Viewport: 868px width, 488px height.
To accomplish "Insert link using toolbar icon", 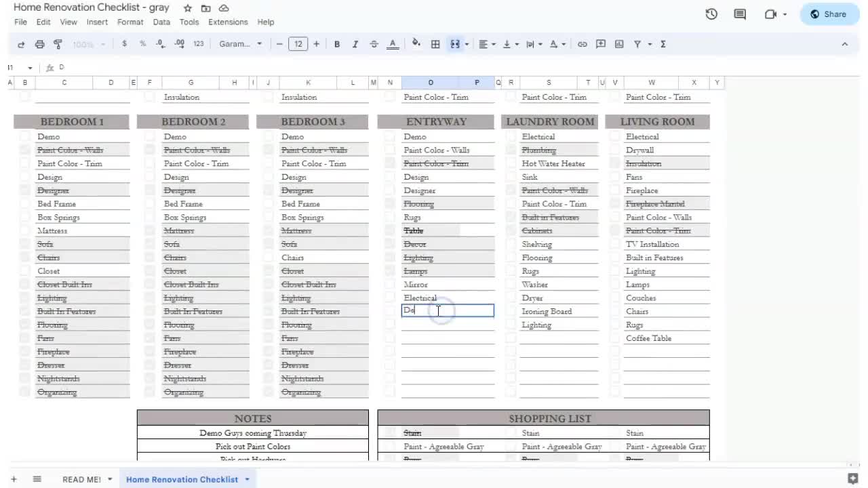I will click(583, 44).
